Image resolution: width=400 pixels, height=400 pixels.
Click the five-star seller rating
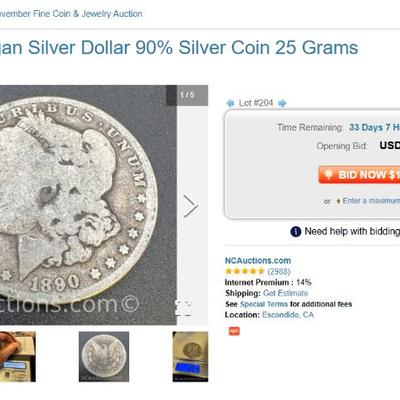[x=245, y=271]
